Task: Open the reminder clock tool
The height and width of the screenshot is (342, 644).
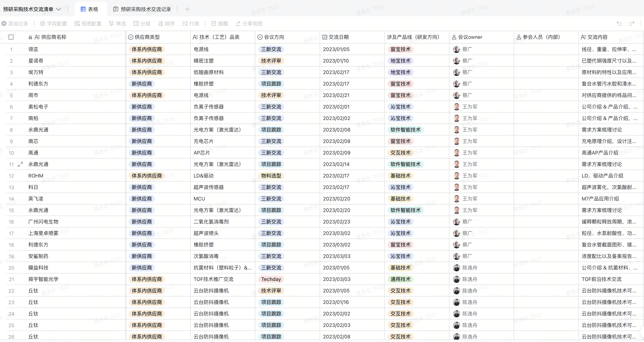Action: (x=214, y=23)
